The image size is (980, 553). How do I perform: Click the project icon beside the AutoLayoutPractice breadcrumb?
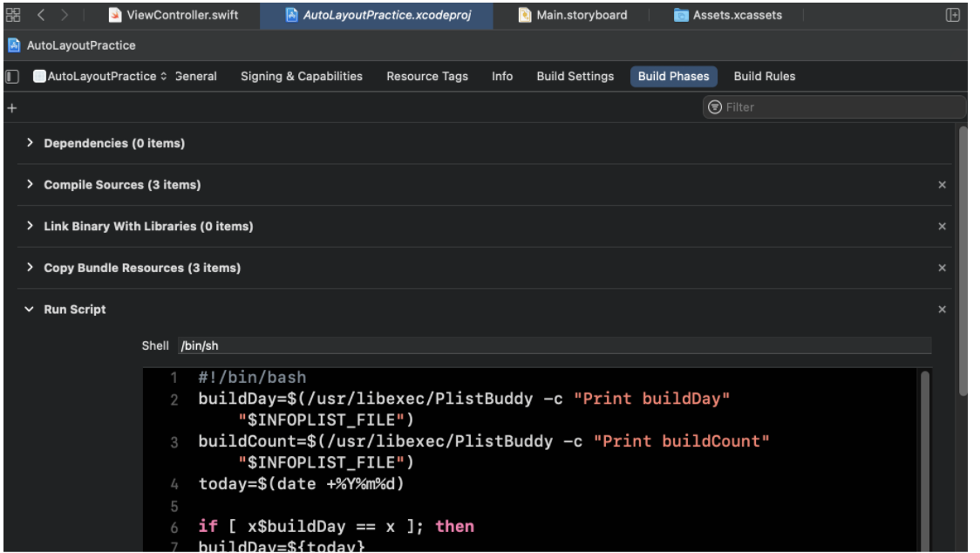point(14,45)
